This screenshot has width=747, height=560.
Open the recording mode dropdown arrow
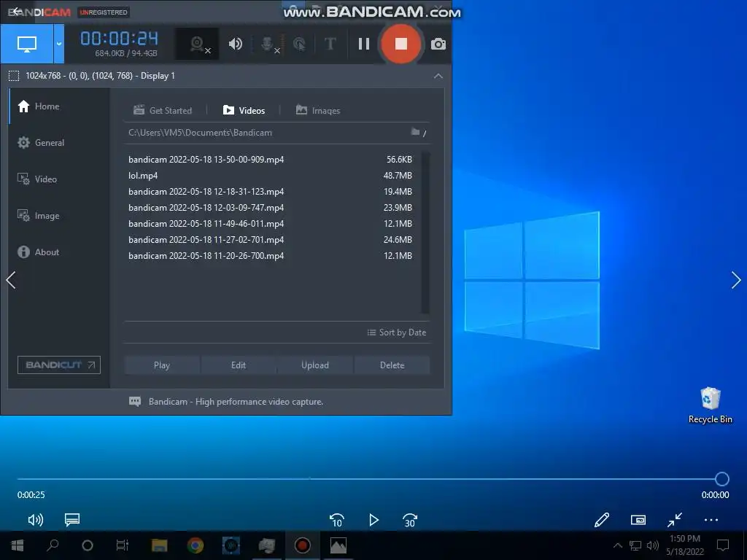coord(59,44)
